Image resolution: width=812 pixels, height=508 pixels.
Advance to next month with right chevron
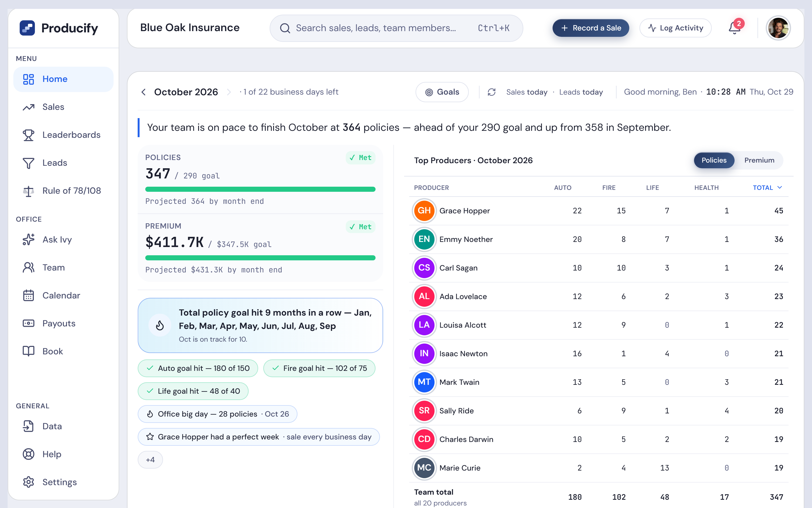click(x=229, y=92)
